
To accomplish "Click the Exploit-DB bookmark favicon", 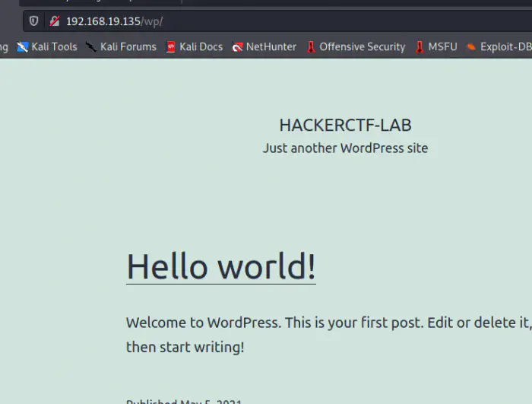I will (x=471, y=47).
